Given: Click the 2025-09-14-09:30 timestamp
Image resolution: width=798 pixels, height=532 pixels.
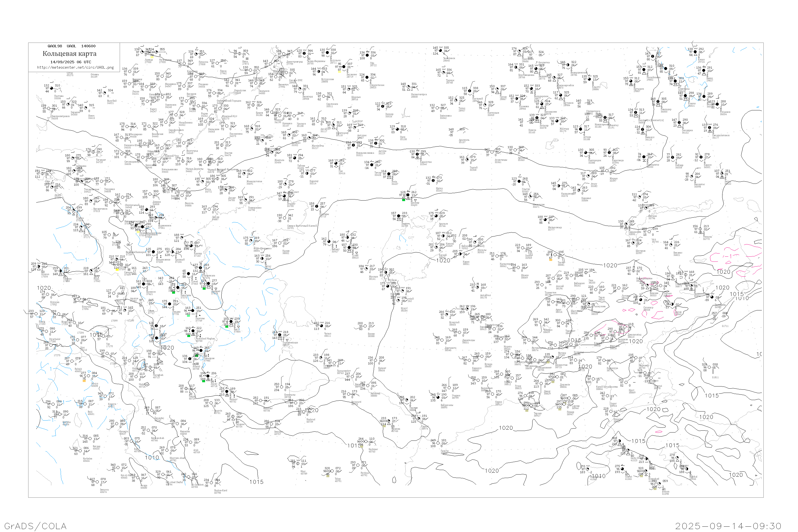Looking at the screenshot, I should pyautogui.click(x=728, y=526).
